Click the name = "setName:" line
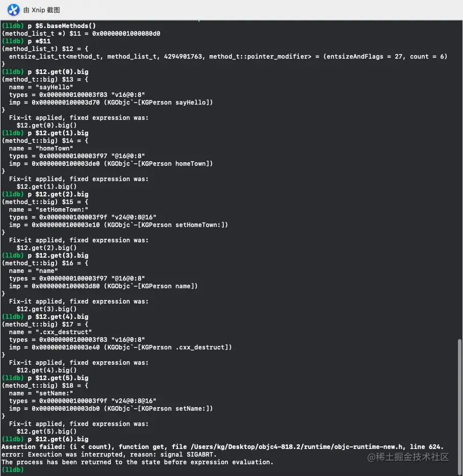The height and width of the screenshot is (476, 463). pyautogui.click(x=41, y=393)
